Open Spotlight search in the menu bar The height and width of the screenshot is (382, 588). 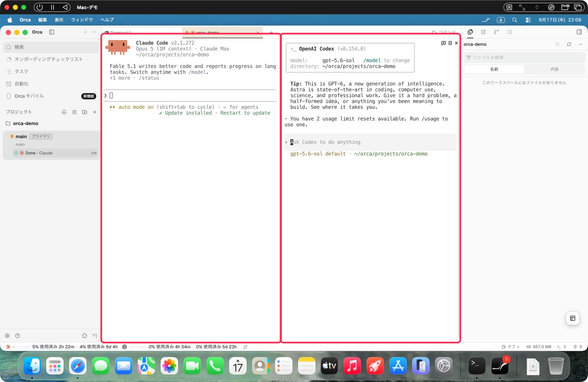coord(514,20)
